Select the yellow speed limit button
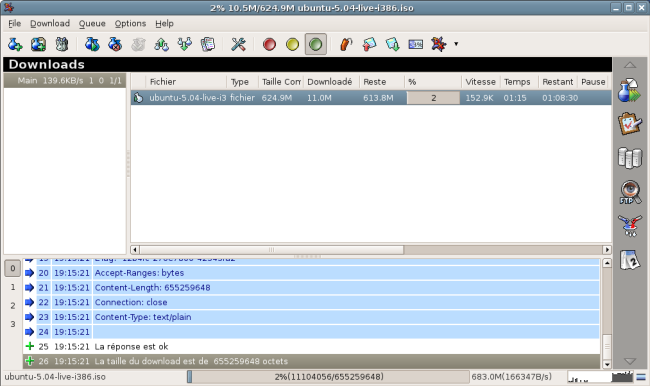 click(293, 44)
